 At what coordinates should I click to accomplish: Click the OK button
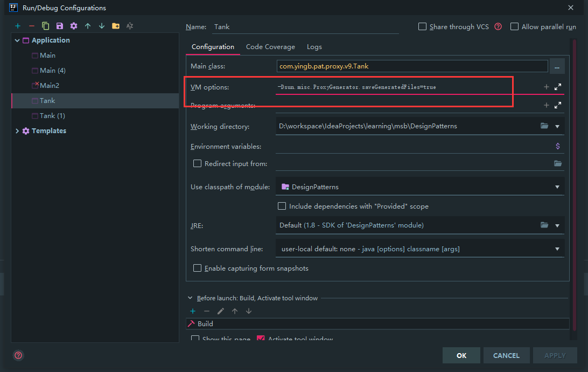click(x=461, y=355)
